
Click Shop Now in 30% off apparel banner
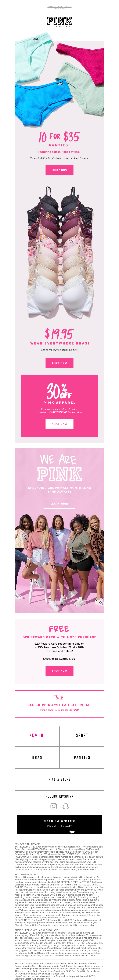click(x=59, y=424)
